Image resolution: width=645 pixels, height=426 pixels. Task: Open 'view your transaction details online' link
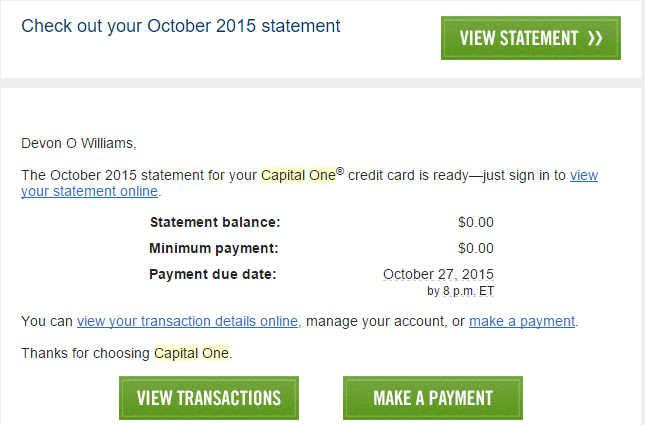coord(187,321)
